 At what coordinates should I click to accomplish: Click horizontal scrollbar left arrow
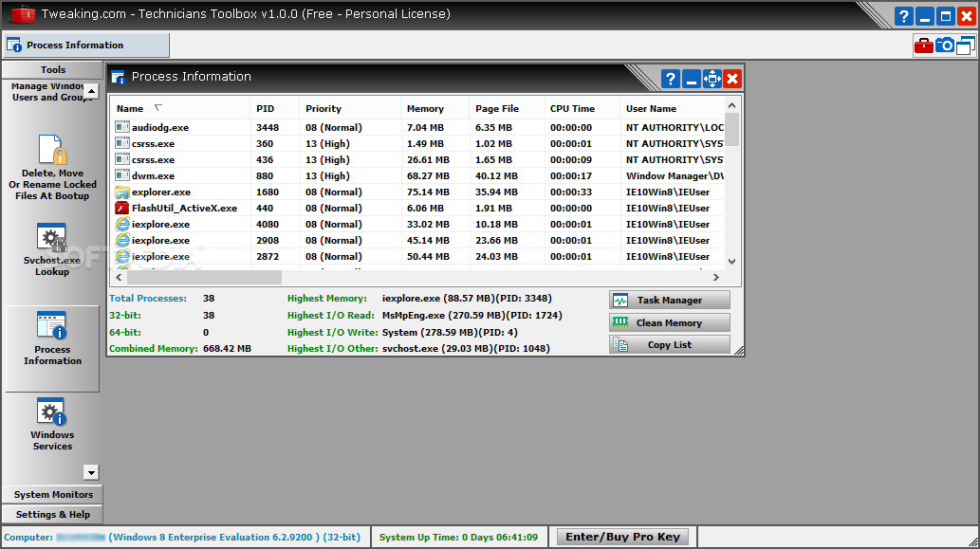119,277
